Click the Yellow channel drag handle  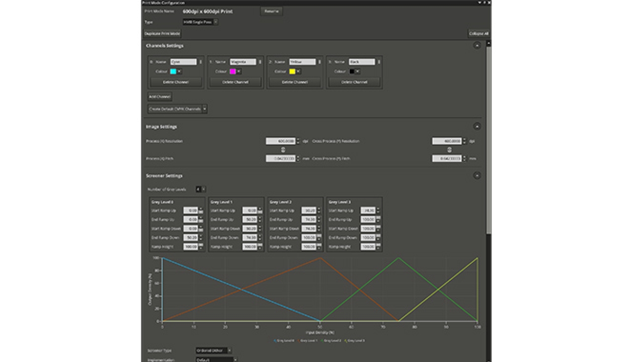[319, 62]
